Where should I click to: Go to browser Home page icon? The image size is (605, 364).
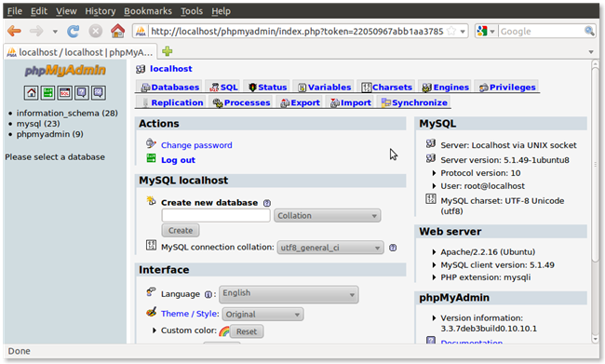117,31
